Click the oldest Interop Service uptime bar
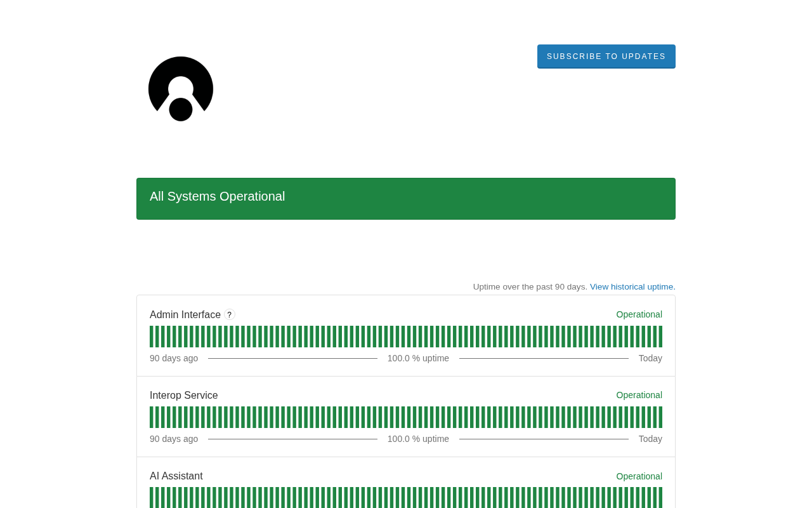 152,417
